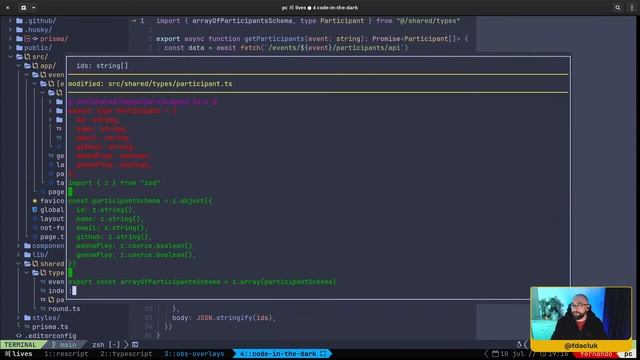Click the calendar icon beside 10 jul
The height and width of the screenshot is (360, 640).
(496, 354)
